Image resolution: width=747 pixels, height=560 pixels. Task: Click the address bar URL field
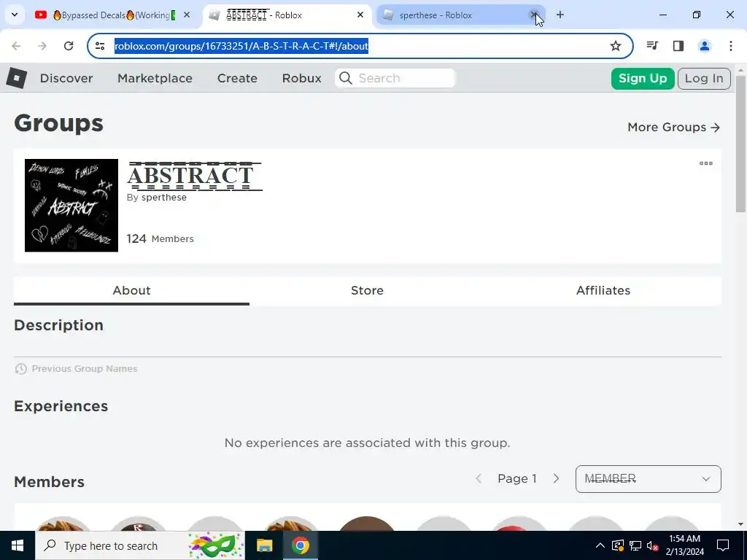coord(360,46)
